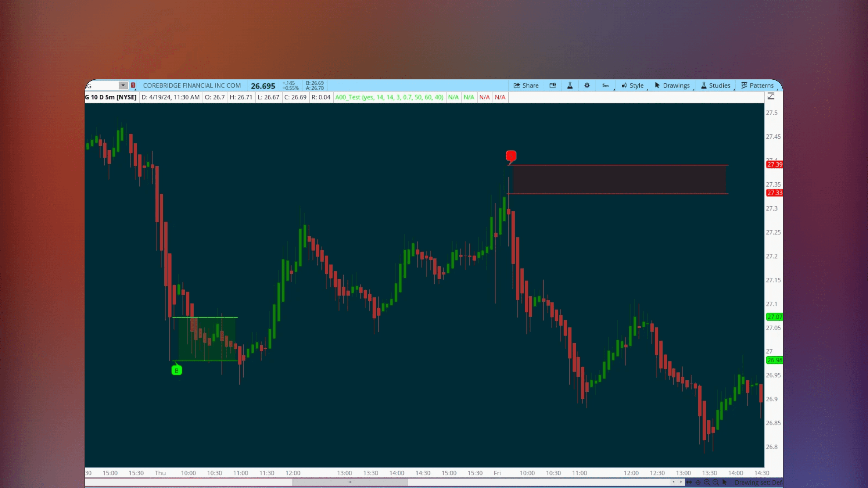
Task: Click the pan crosshair icon in the bottom bar
Action: 698,482
